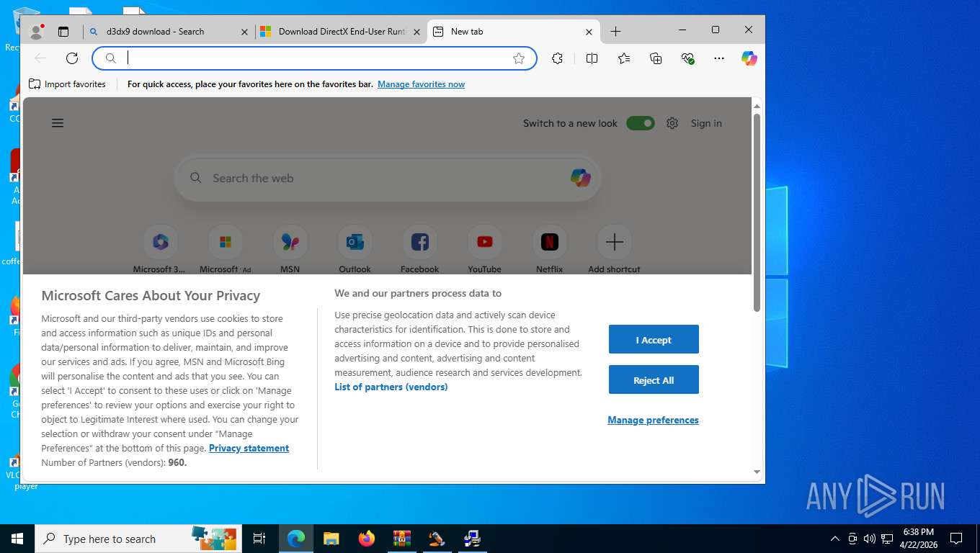Open the Windows Start menu

tap(17, 539)
